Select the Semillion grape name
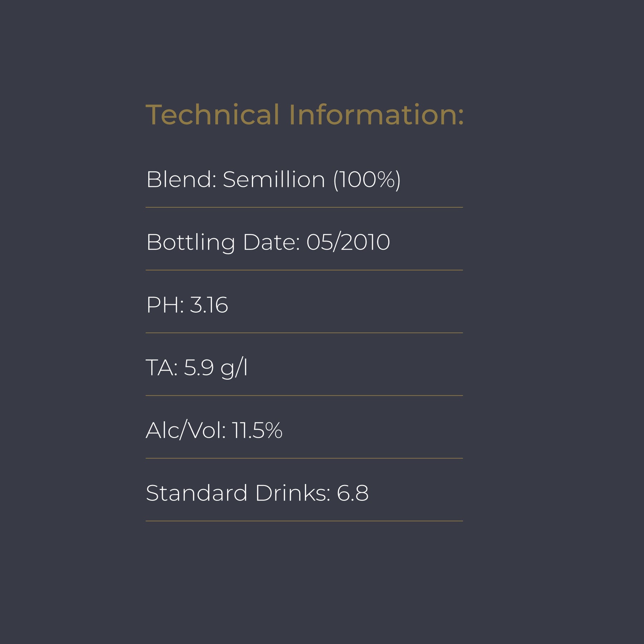 pos(274,179)
